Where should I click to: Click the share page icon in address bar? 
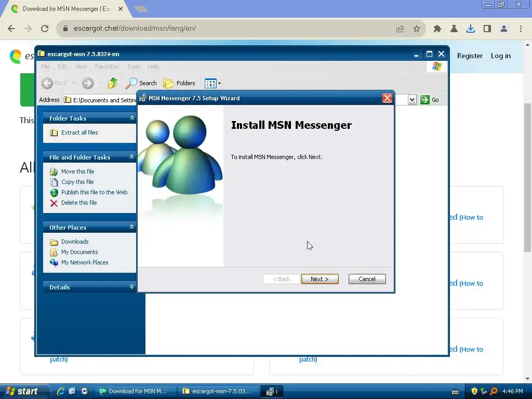pos(400,29)
